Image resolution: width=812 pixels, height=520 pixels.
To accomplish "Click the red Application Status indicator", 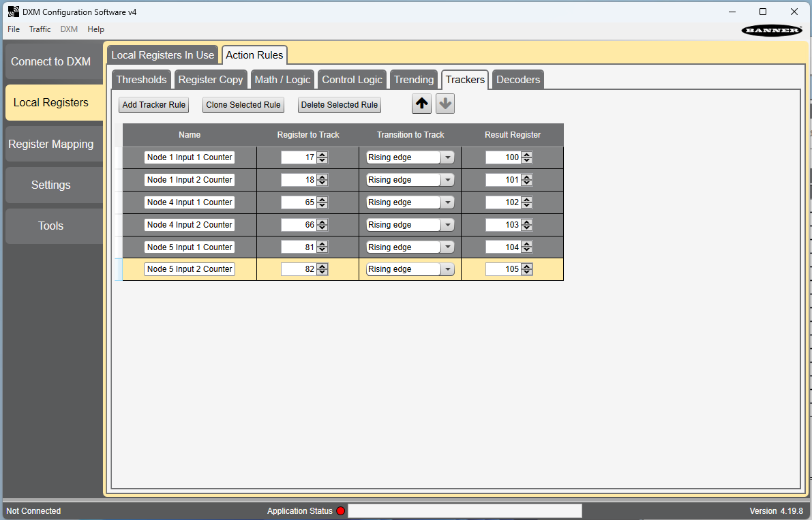I will coord(340,510).
